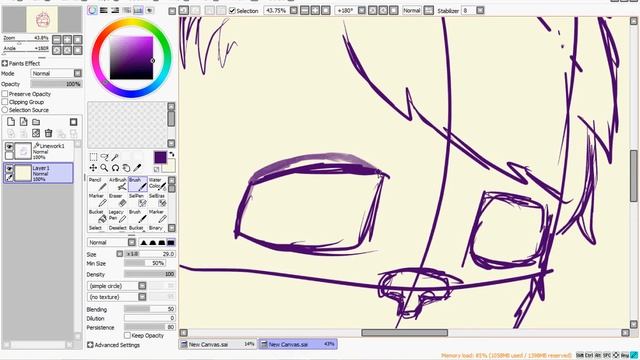The width and height of the screenshot is (640, 360).
Task: Click the horizontal canvas scrollbar
Action: [x=404, y=333]
